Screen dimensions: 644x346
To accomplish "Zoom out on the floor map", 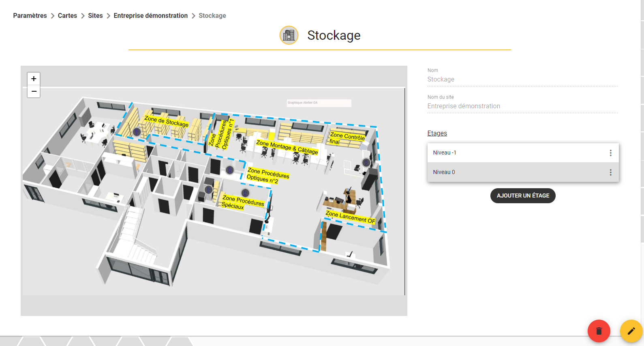I will tap(34, 91).
